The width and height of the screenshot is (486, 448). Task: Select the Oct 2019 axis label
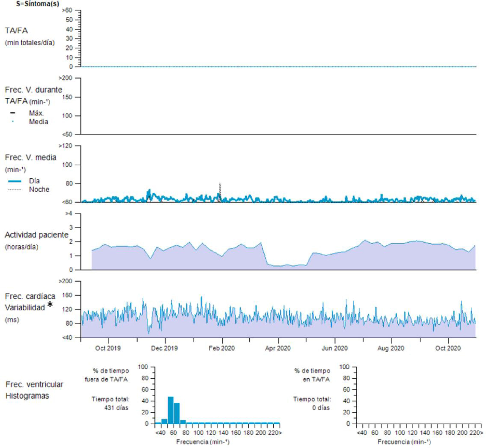[108, 348]
